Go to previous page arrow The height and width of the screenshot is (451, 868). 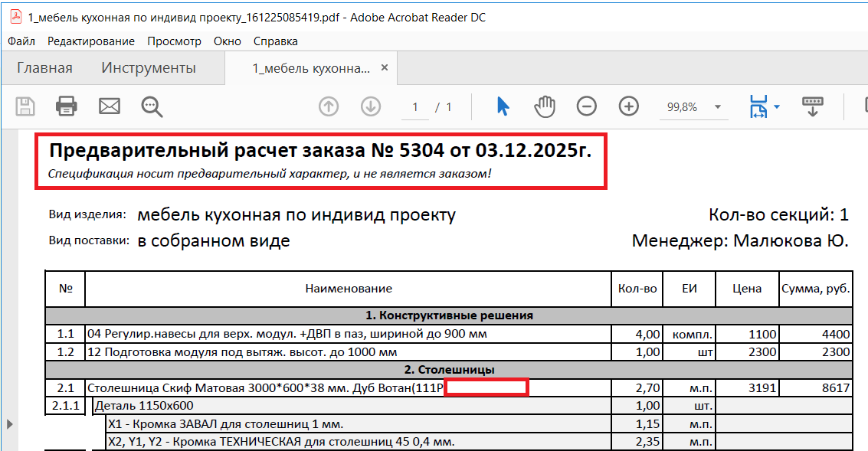(329, 106)
